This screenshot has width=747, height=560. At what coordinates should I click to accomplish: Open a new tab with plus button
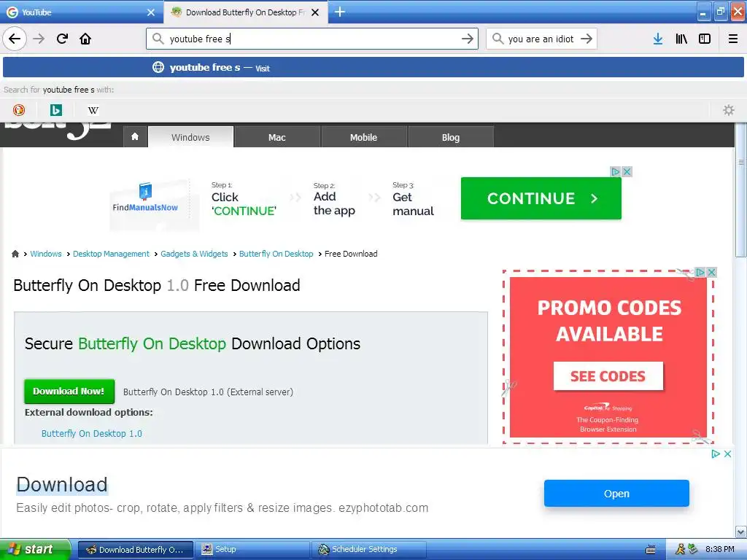[x=340, y=12]
